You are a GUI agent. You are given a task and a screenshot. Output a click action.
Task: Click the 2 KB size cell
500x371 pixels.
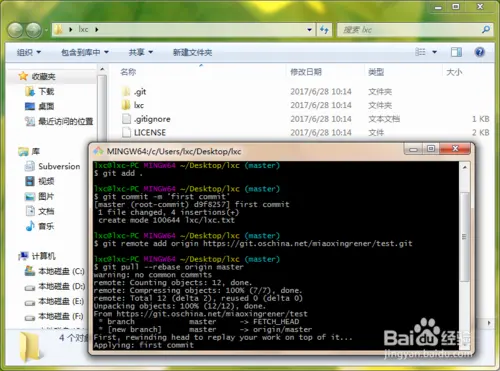481,133
